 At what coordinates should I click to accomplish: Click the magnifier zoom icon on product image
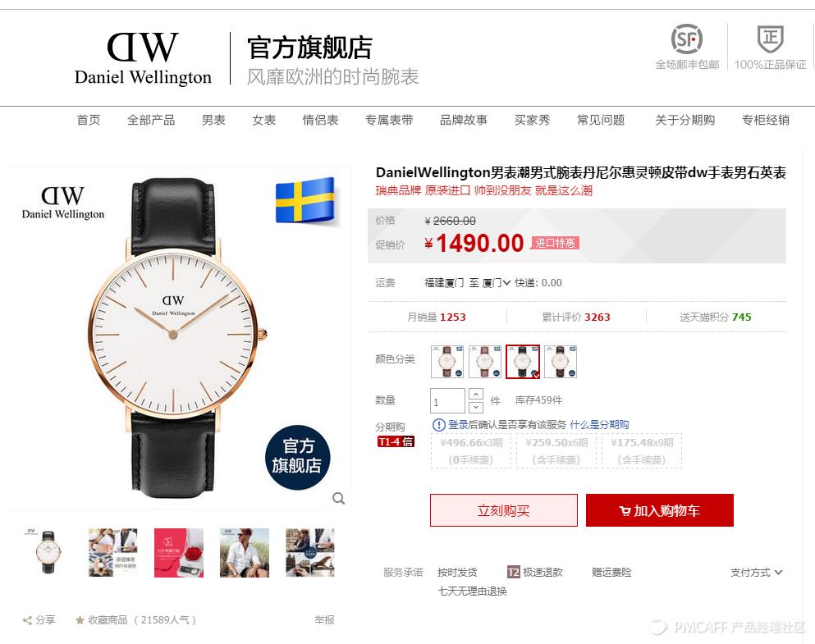(338, 499)
